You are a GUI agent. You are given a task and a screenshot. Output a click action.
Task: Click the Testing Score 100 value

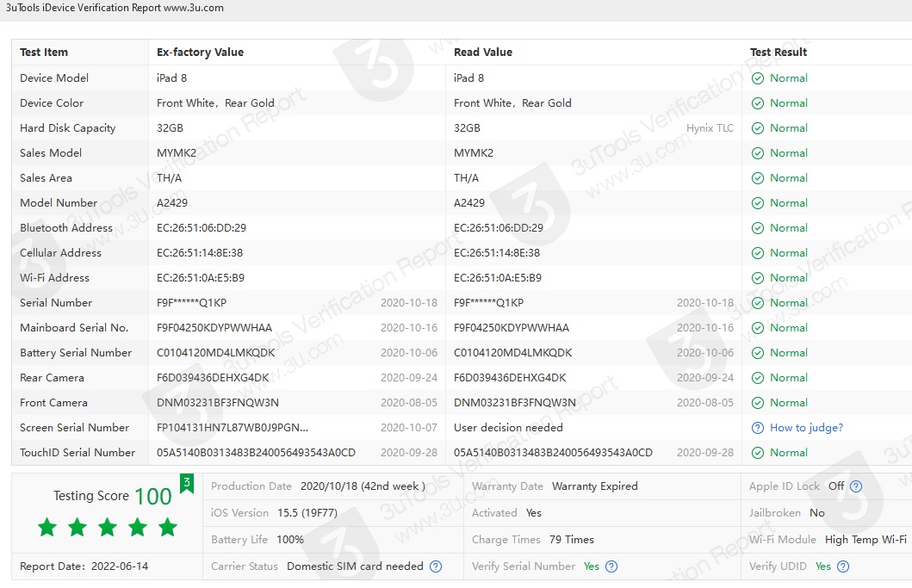pyautogui.click(x=153, y=496)
